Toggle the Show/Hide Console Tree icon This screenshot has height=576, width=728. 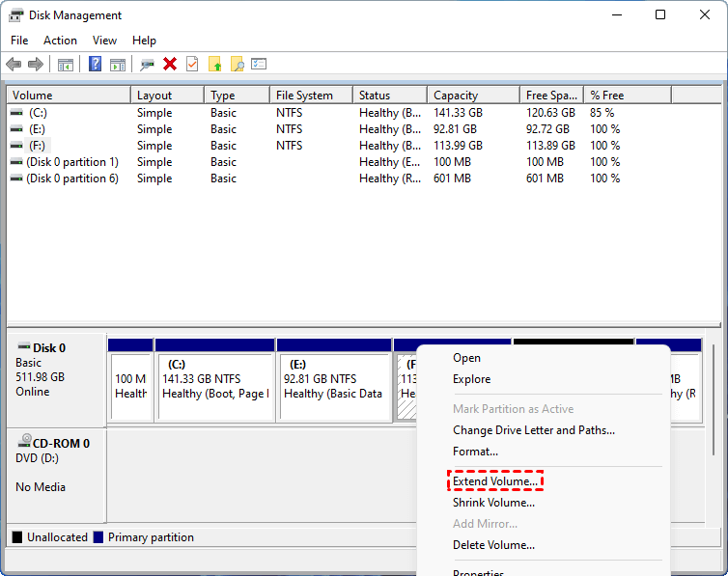[x=66, y=65]
